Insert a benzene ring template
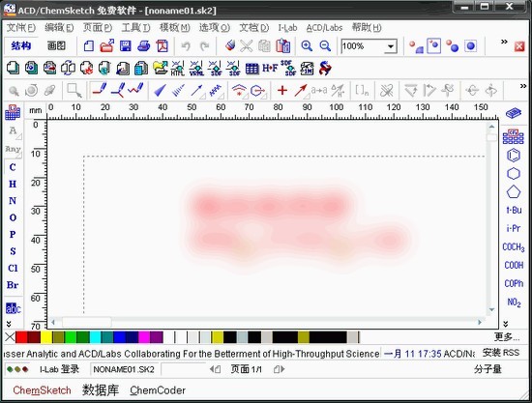Screen dimensions: 532x403 (514, 156)
